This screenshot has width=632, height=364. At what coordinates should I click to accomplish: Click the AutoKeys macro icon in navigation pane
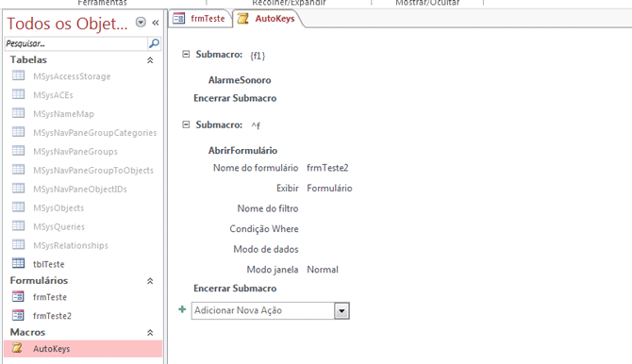point(17,348)
